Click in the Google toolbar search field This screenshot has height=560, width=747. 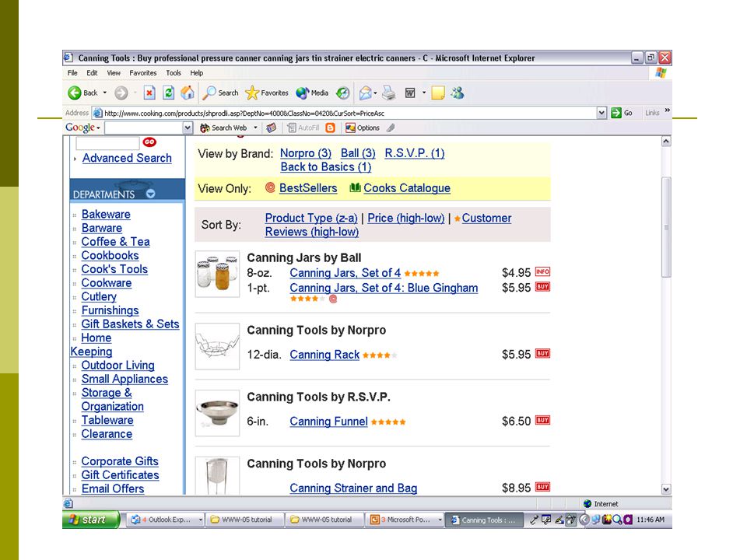coord(144,128)
